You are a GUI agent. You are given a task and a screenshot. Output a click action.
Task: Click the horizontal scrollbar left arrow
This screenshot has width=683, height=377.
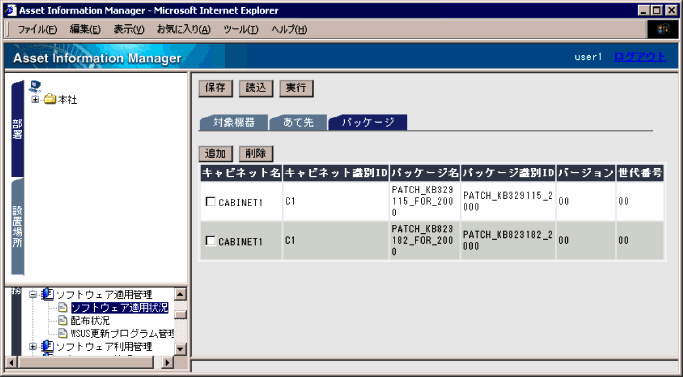click(12, 362)
